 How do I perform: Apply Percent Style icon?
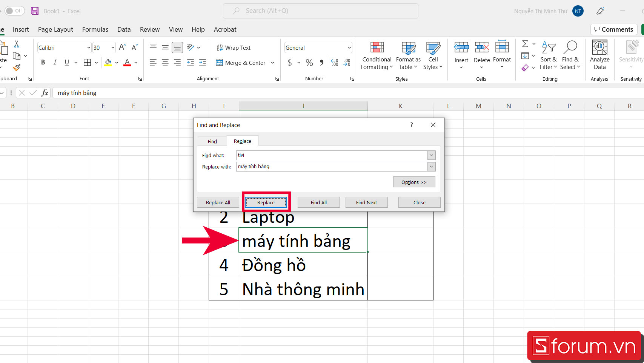click(309, 63)
